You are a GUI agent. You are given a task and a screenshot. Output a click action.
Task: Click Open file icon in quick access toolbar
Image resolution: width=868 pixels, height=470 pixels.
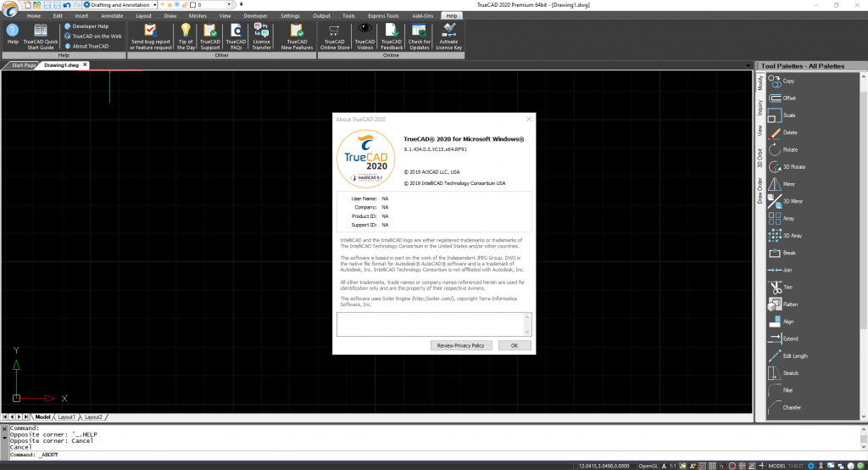37,5
